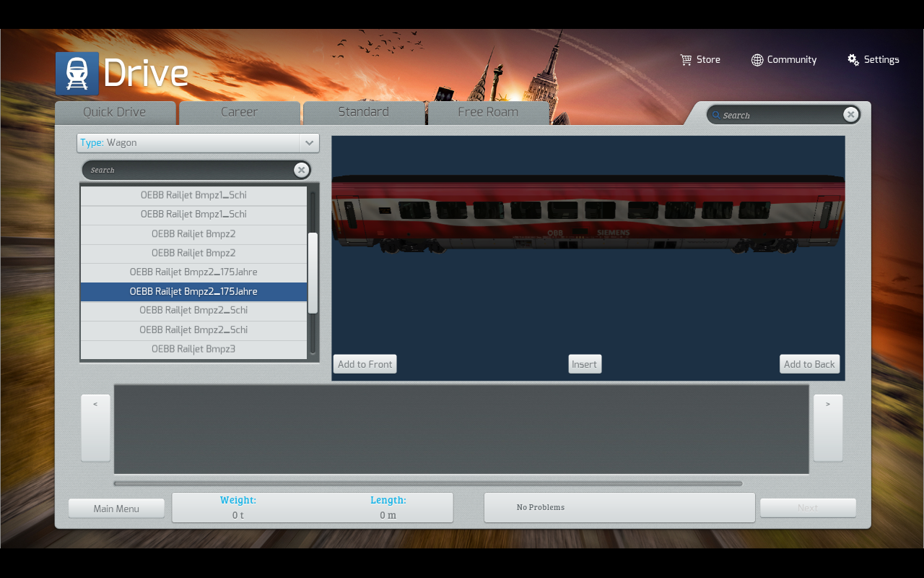Click the left arrow consist button

pos(95,428)
